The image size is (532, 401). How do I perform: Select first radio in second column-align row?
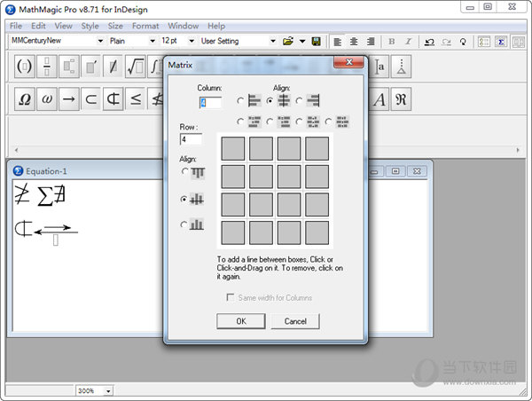[x=240, y=122]
